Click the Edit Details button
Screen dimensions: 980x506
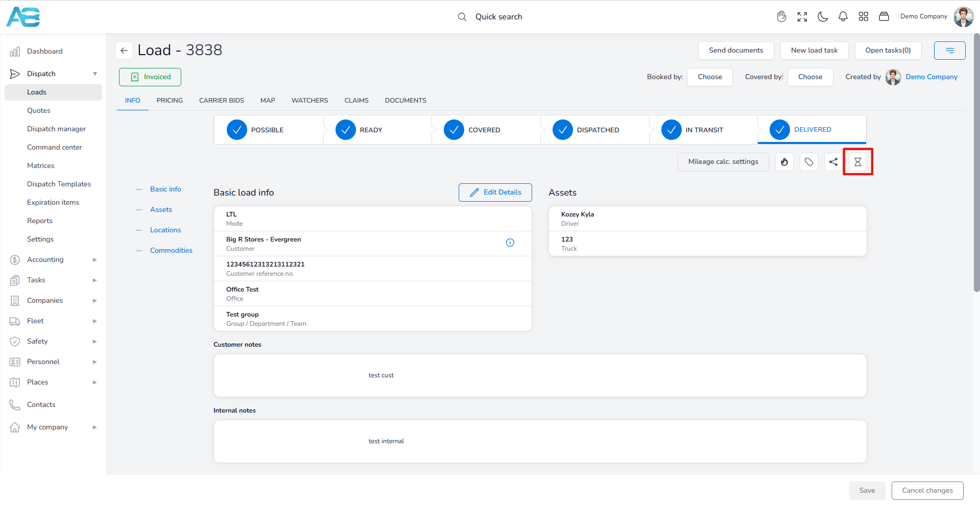tap(495, 192)
